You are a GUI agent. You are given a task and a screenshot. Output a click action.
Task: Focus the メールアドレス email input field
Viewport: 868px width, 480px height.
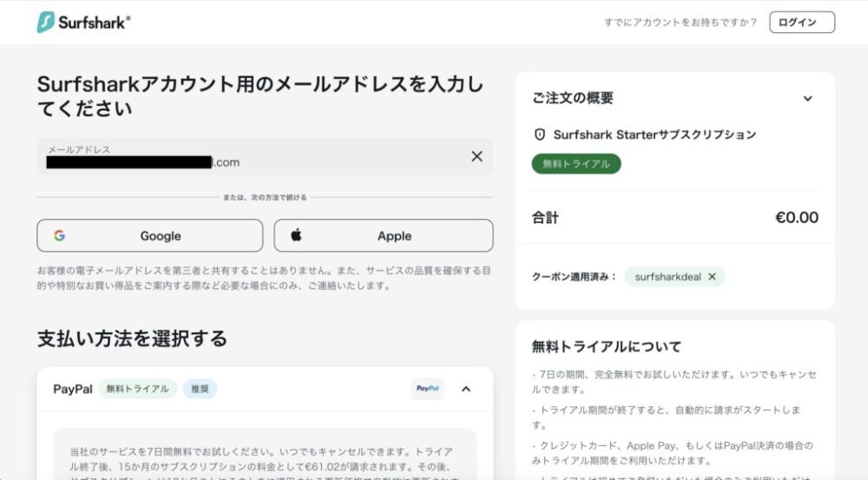tap(265, 157)
